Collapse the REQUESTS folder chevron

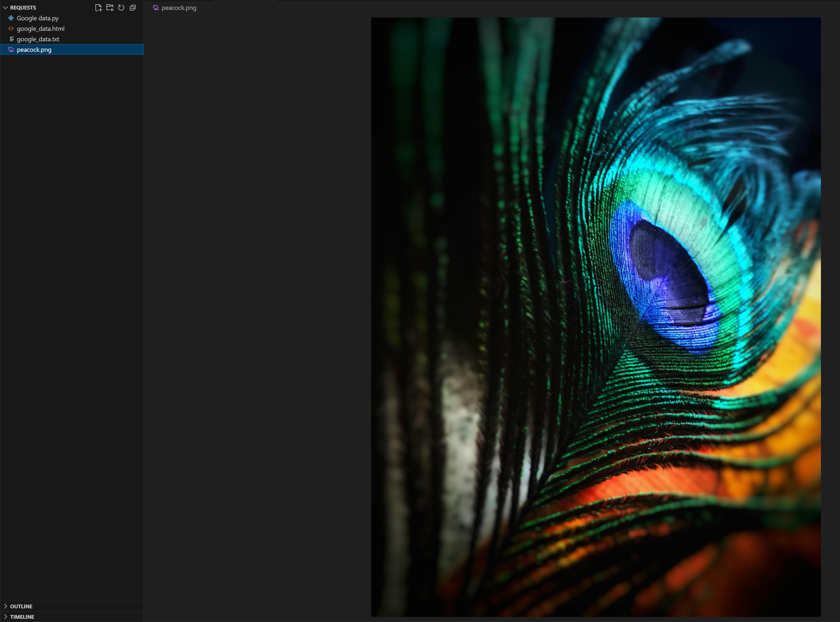tap(5, 8)
